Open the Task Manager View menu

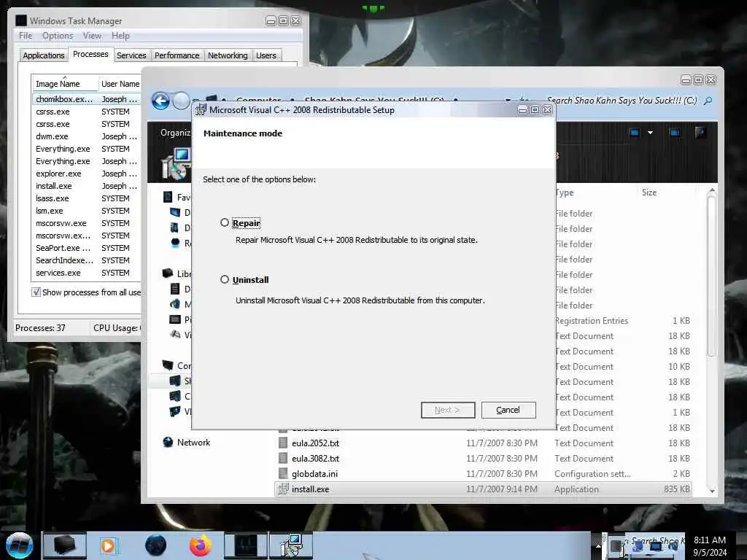(92, 36)
